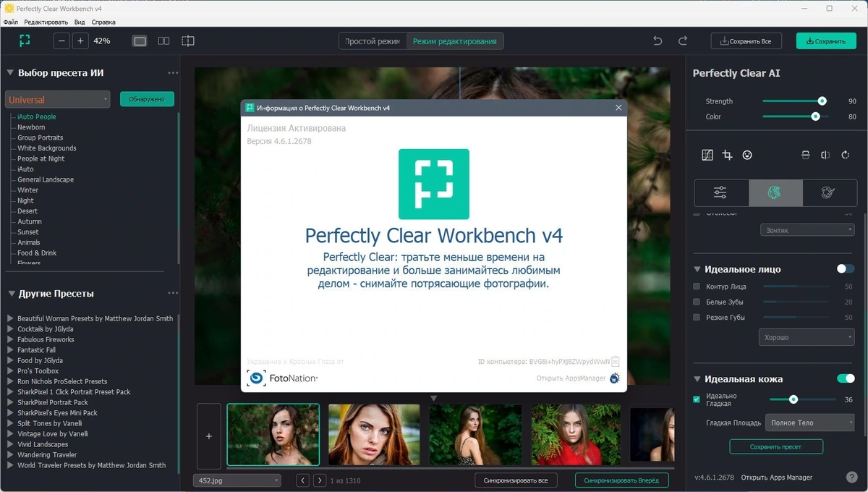Open options dots for Выбор пресета ИИ

pos(173,73)
